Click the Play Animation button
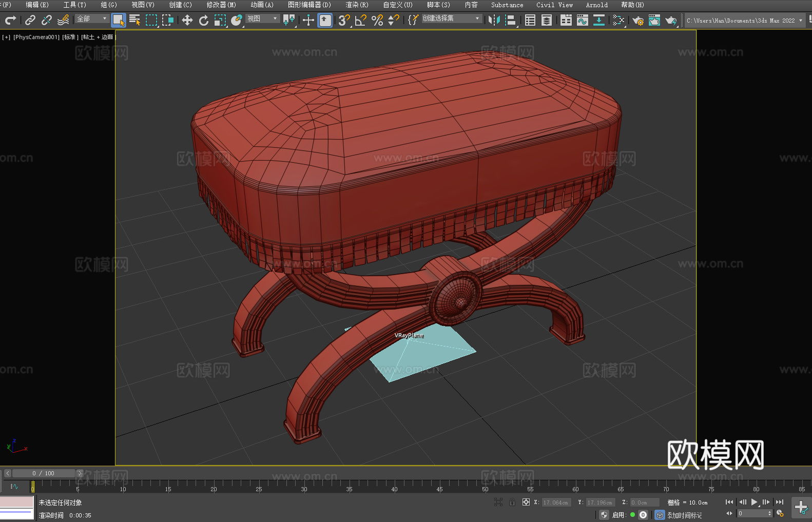This screenshot has width=812, height=522. coord(754,502)
